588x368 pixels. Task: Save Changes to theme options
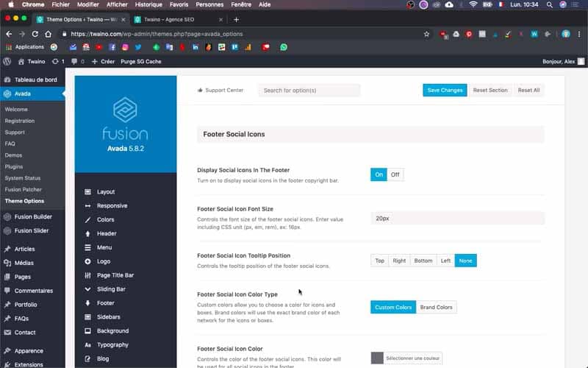[445, 90]
